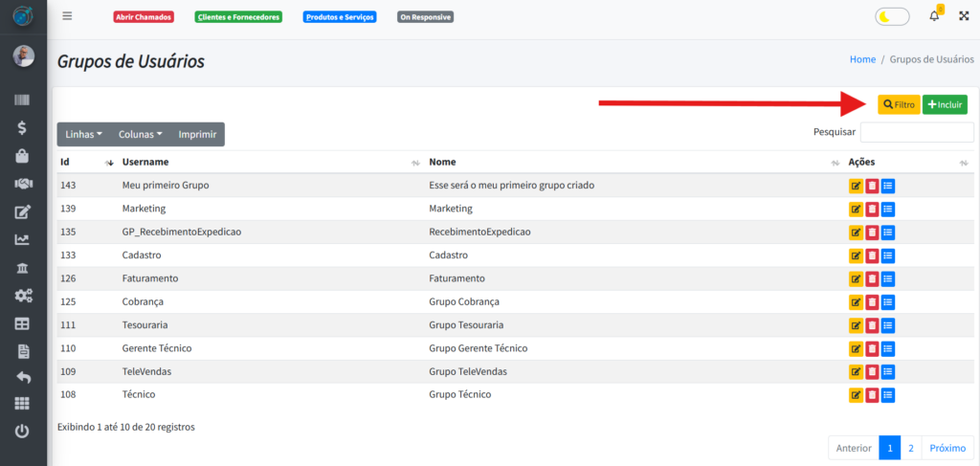980x466 pixels.
Task: Click the dollar sign sidebar icon
Action: (23, 127)
